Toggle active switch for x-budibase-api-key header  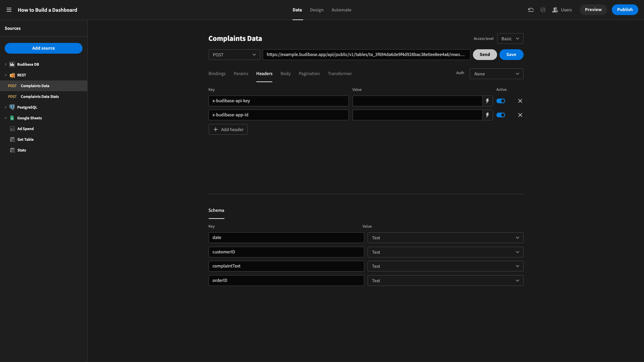pos(501,101)
